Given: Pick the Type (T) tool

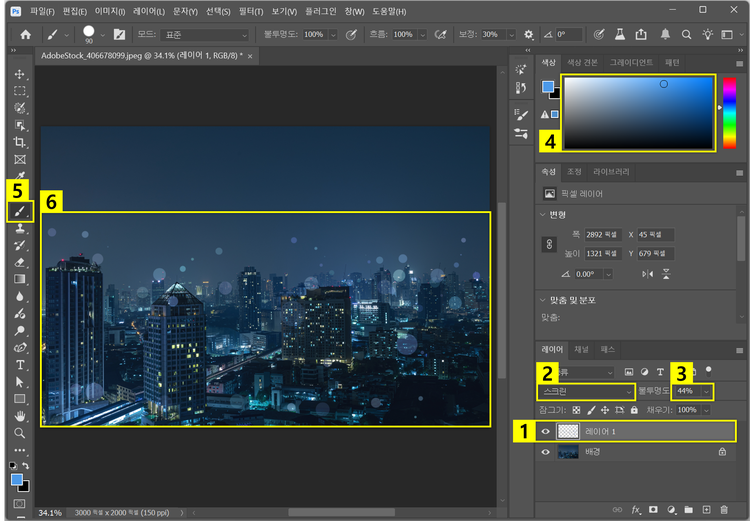Looking at the screenshot, I should 20,365.
